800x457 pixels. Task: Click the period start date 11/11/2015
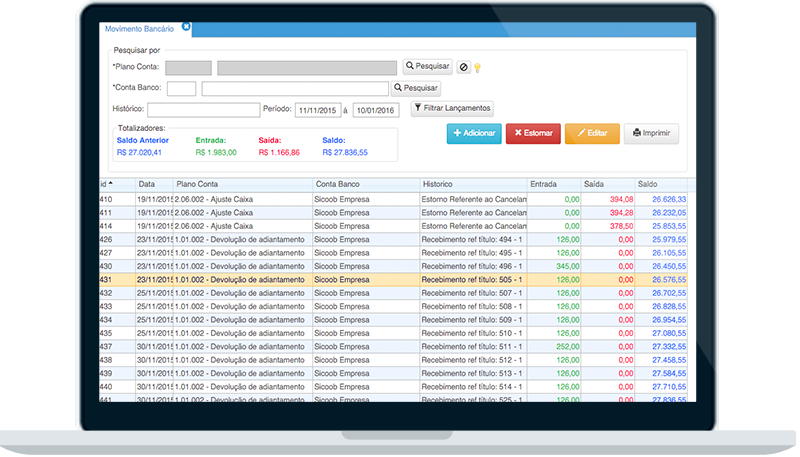point(318,110)
